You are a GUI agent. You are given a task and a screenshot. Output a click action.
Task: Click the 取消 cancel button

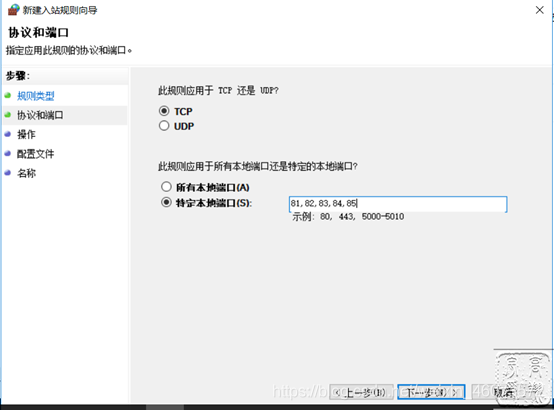505,392
